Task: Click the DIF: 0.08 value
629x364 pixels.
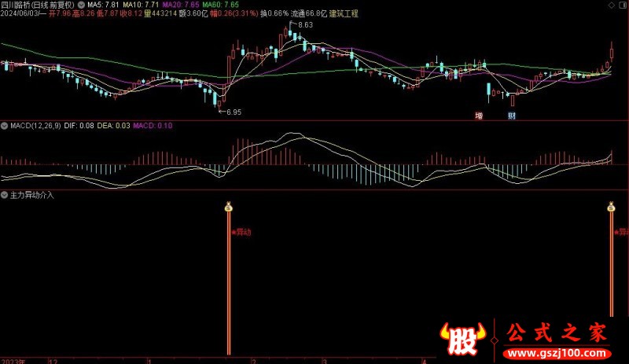Action: [79, 126]
